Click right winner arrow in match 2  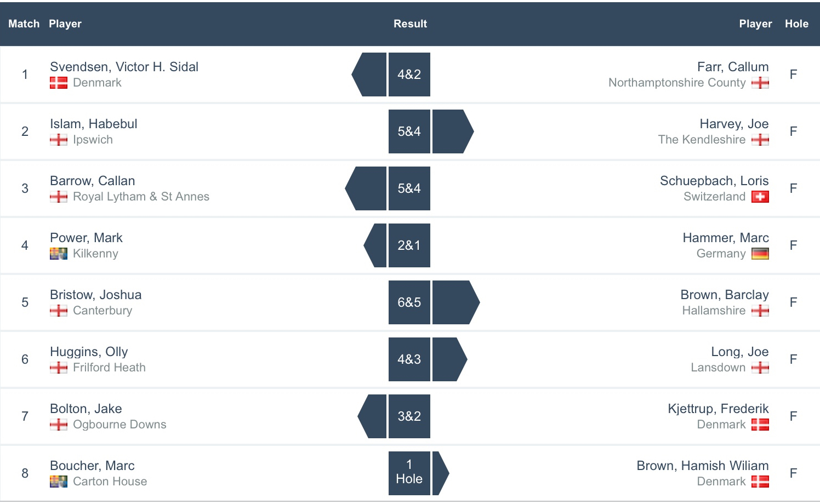tap(452, 131)
